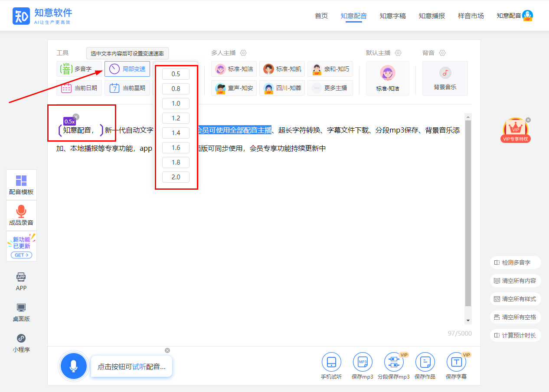Click 局部变速 local speed tool
The width and height of the screenshot is (549, 392).
pos(127,69)
